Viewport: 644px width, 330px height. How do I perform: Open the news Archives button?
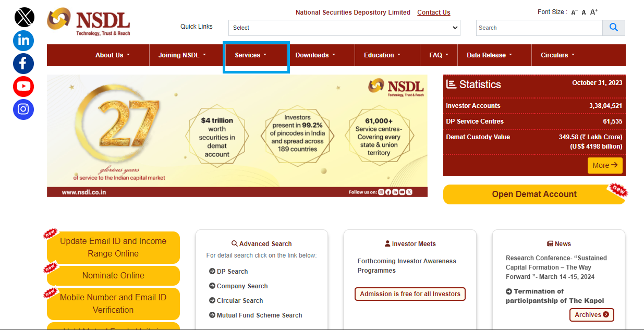(591, 315)
